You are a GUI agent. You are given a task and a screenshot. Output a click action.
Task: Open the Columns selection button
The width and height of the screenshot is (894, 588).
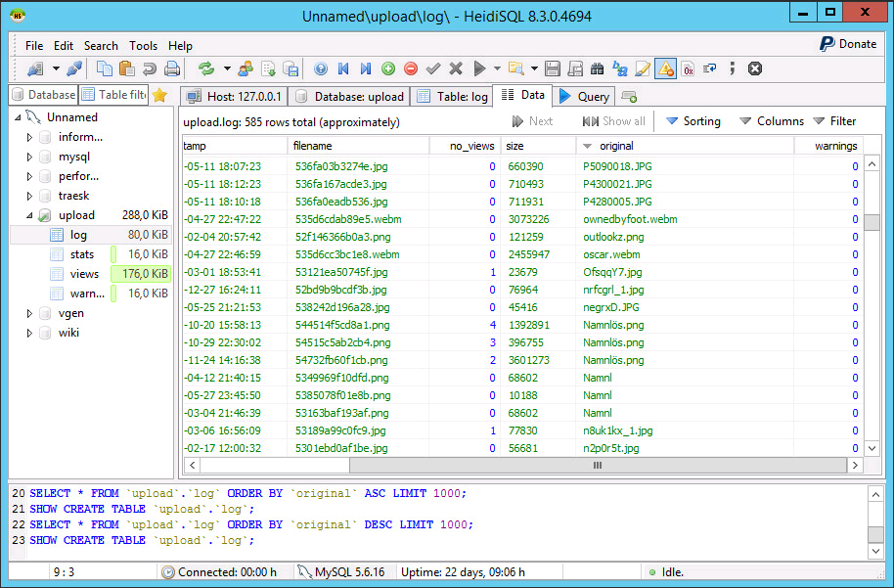pyautogui.click(x=772, y=121)
